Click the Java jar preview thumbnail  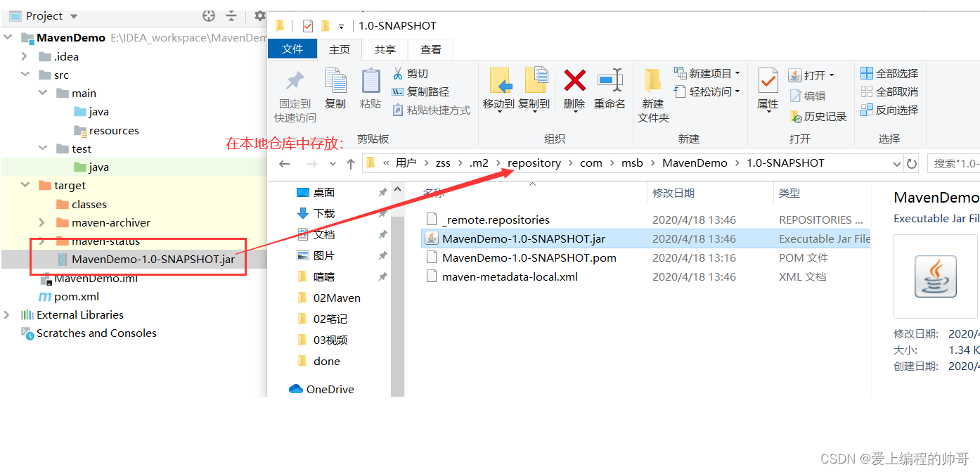[936, 276]
